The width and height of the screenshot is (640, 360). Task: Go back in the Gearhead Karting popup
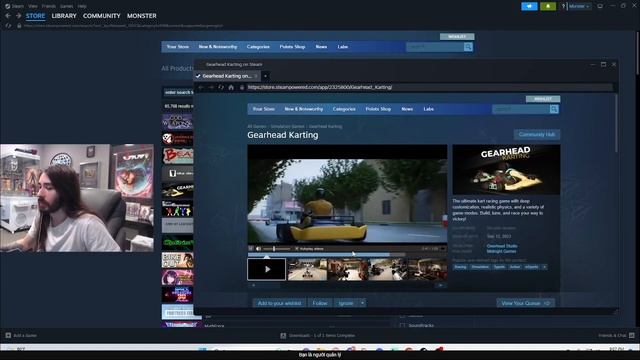point(201,87)
